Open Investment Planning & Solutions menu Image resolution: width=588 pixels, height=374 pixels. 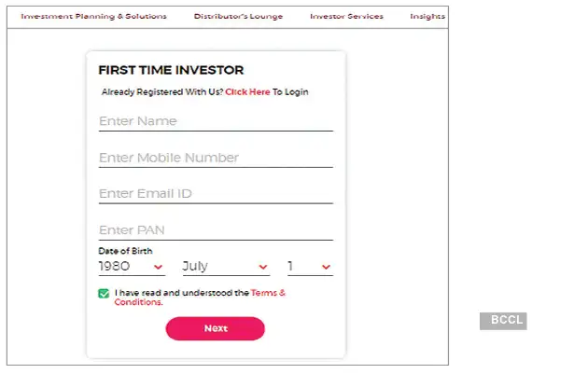[93, 16]
